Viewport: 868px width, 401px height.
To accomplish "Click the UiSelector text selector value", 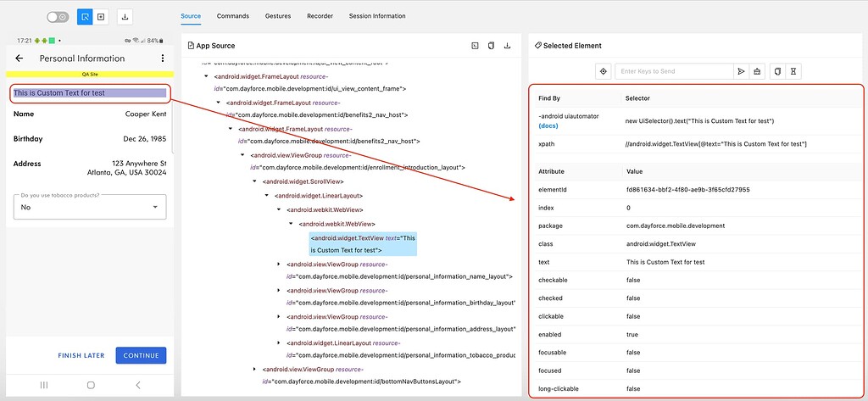I will pyautogui.click(x=699, y=120).
